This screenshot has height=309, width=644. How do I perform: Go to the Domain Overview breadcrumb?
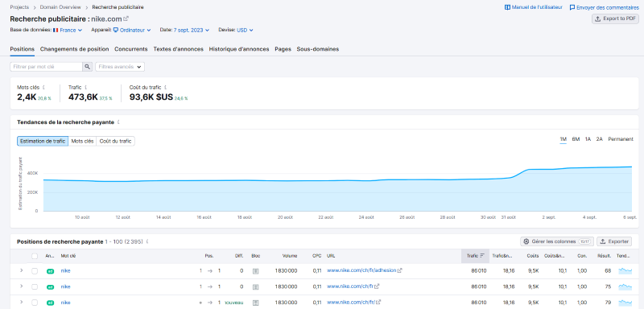pyautogui.click(x=60, y=7)
